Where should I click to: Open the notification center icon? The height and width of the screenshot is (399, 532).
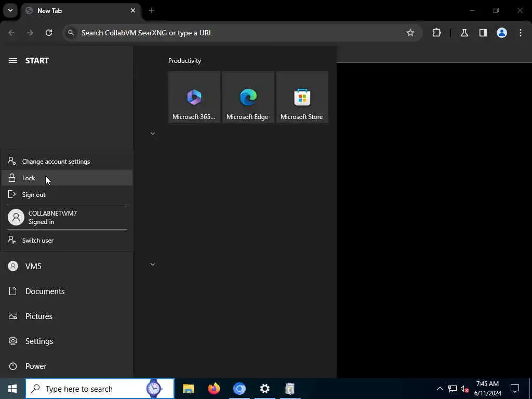(515, 389)
